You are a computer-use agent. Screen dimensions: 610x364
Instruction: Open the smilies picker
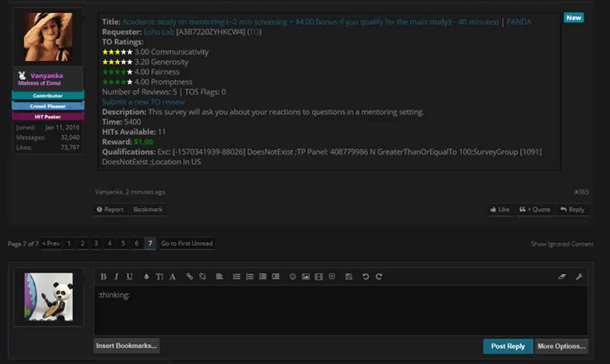(x=293, y=276)
